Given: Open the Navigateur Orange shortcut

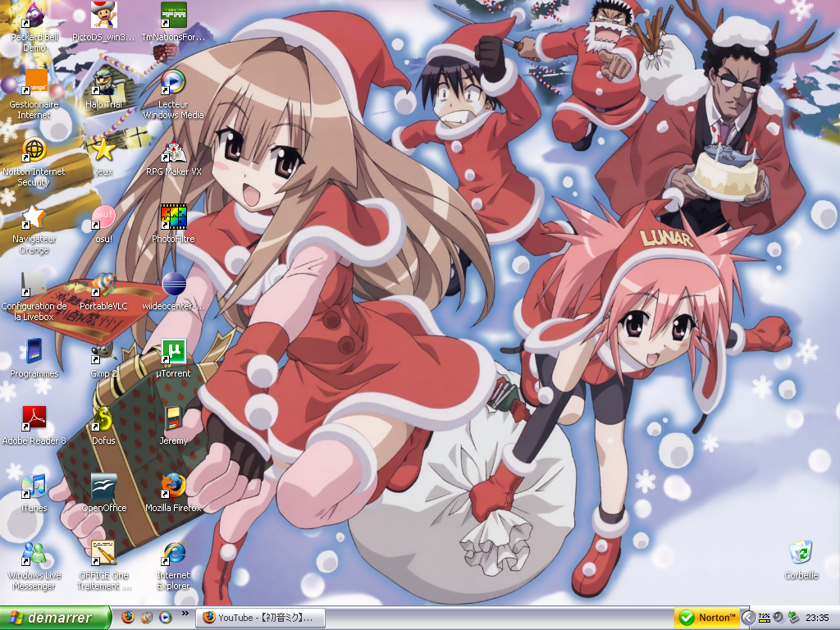Looking at the screenshot, I should pyautogui.click(x=34, y=230).
